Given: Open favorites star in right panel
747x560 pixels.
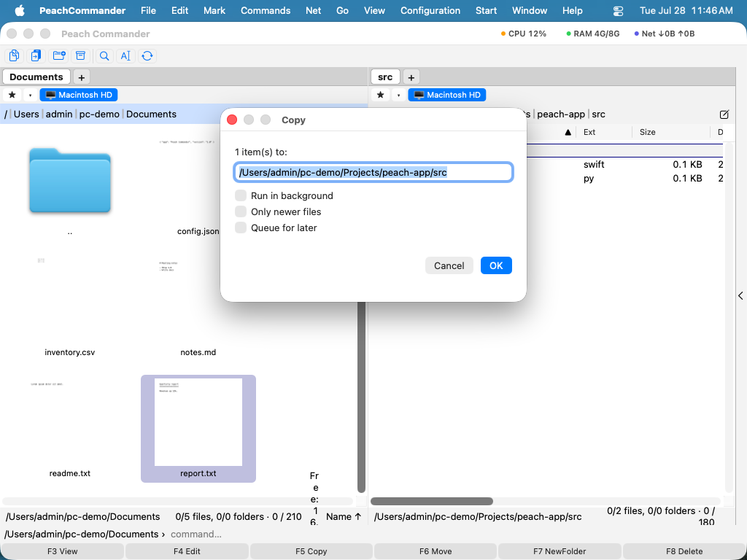Looking at the screenshot, I should [380, 95].
